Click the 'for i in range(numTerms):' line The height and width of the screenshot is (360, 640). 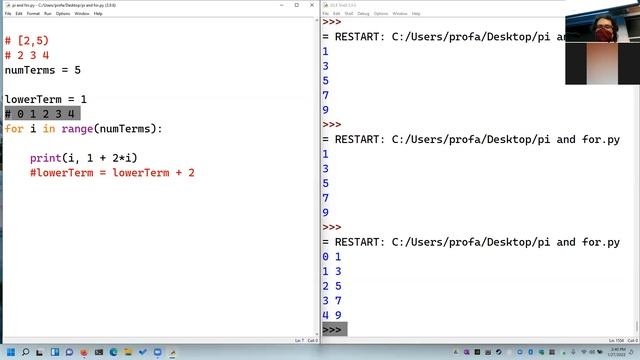pyautogui.click(x=83, y=129)
